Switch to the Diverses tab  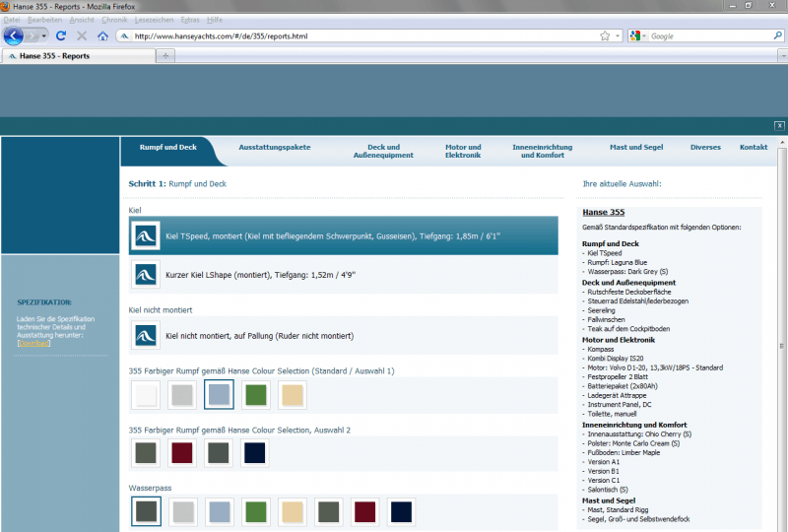pyautogui.click(x=705, y=148)
